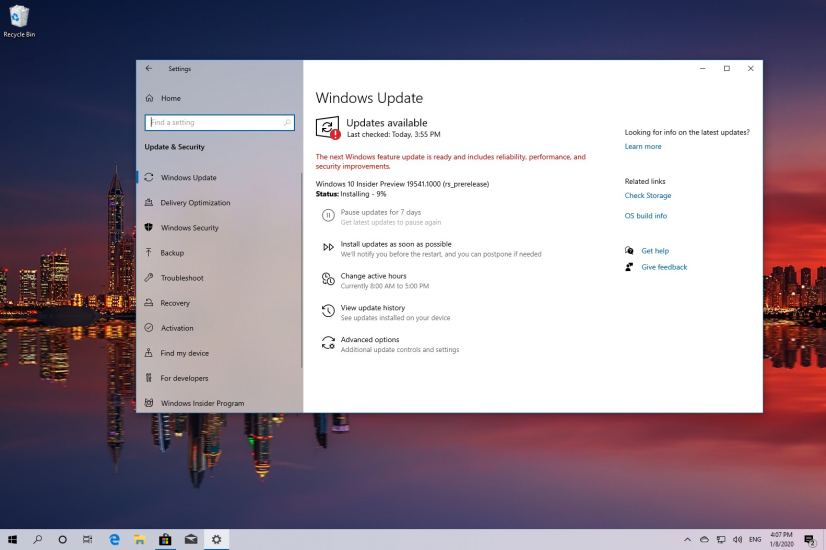Screen dimensions: 826x550
Task: Click the sidebar vertical scrollbar
Action: [x=302, y=271]
